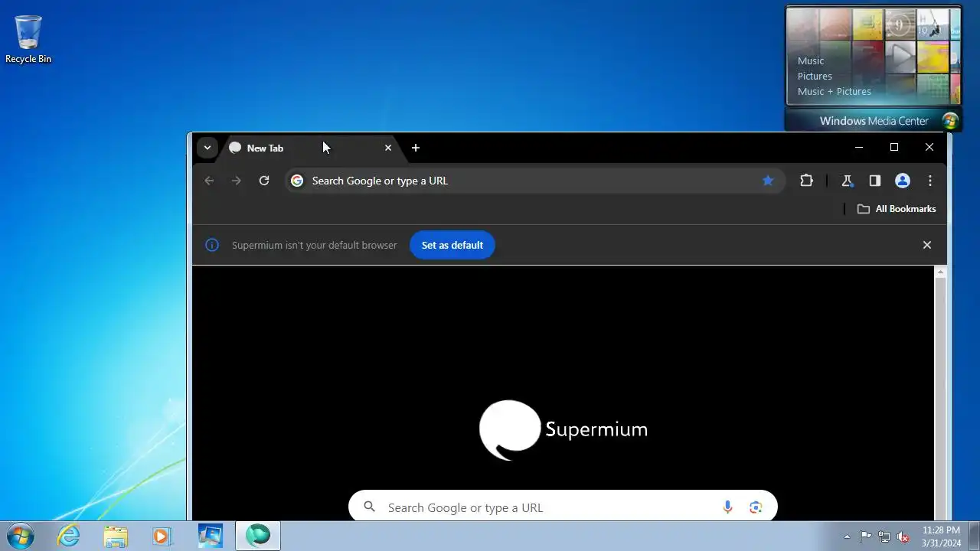Maximize the Supermium window
This screenshot has width=980, height=551.
(x=894, y=147)
